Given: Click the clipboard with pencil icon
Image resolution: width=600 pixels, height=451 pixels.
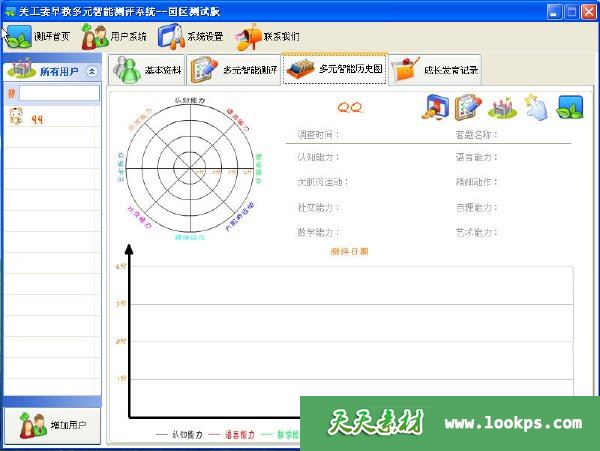Looking at the screenshot, I should 468,107.
